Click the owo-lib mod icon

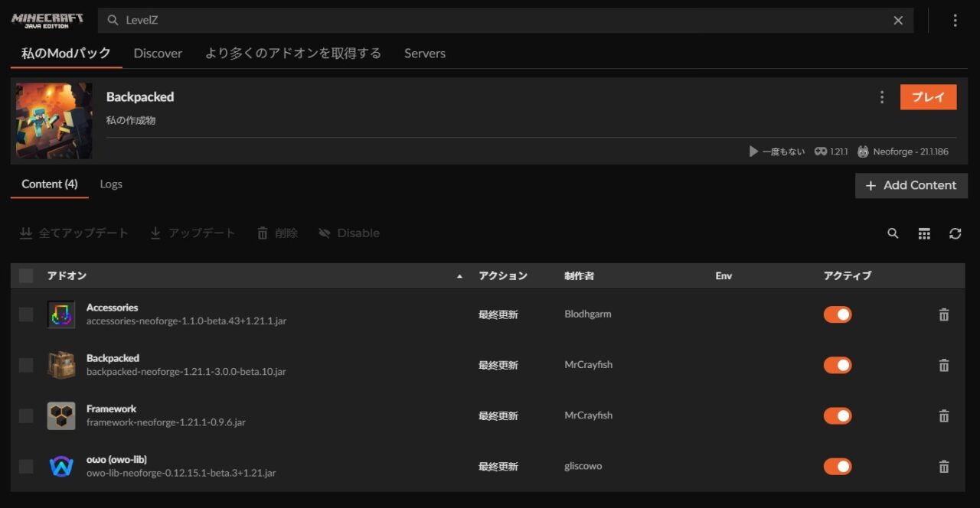tap(61, 466)
